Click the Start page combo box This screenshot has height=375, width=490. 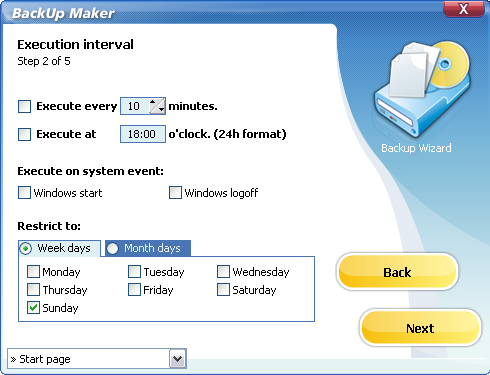[x=97, y=359]
